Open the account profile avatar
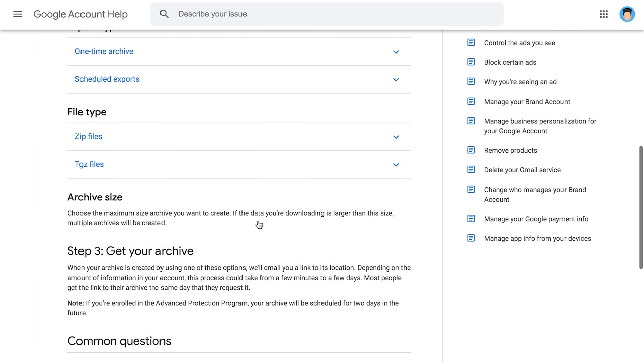This screenshot has width=644, height=362. 627,14
